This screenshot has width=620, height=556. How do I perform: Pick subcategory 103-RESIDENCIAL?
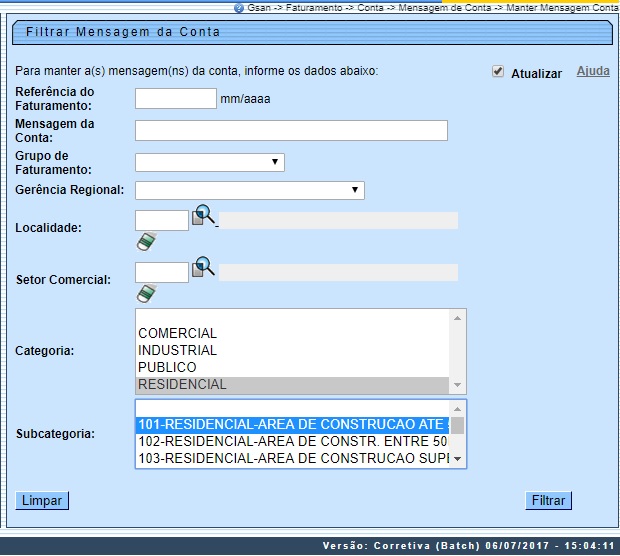(292, 458)
